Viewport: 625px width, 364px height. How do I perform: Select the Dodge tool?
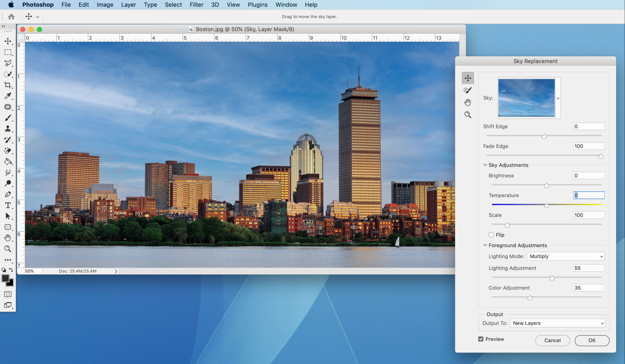[8, 183]
